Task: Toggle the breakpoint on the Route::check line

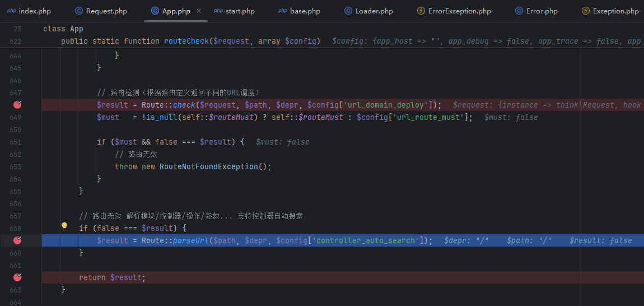Action: 18,104
